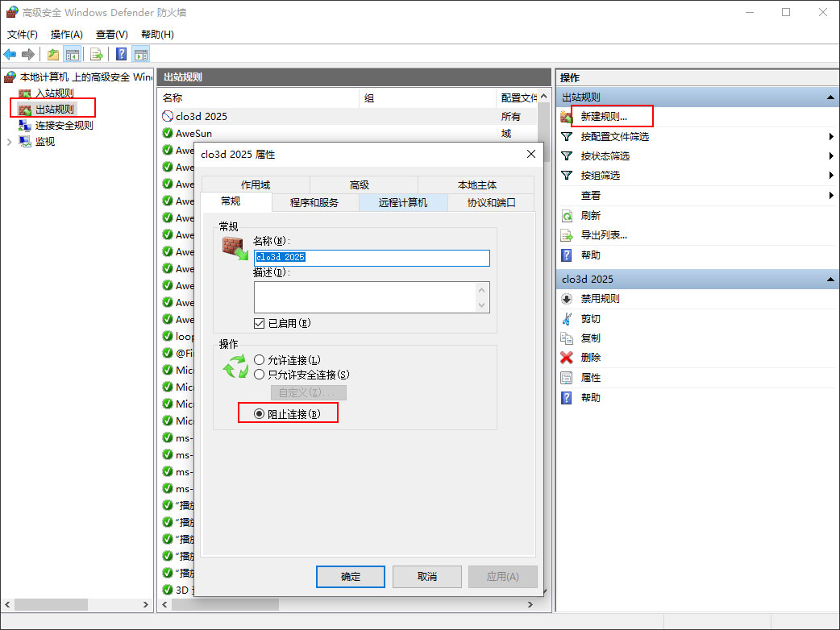840x630 pixels.
Task: Select the 只允许安全连接(S) radio button
Action: [260, 375]
